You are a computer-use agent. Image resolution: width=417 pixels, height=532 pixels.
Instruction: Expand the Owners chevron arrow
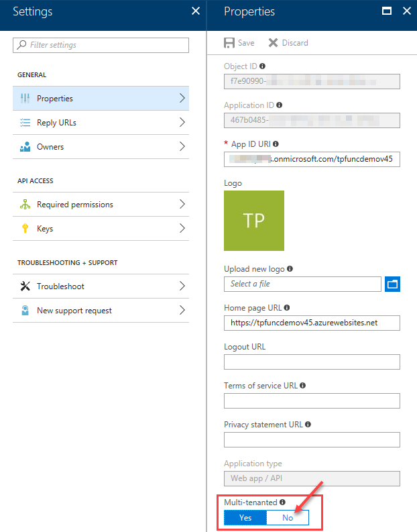[182, 147]
